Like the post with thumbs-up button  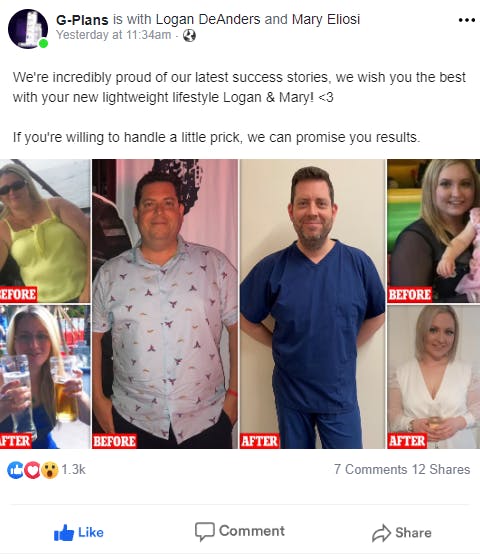click(79, 532)
